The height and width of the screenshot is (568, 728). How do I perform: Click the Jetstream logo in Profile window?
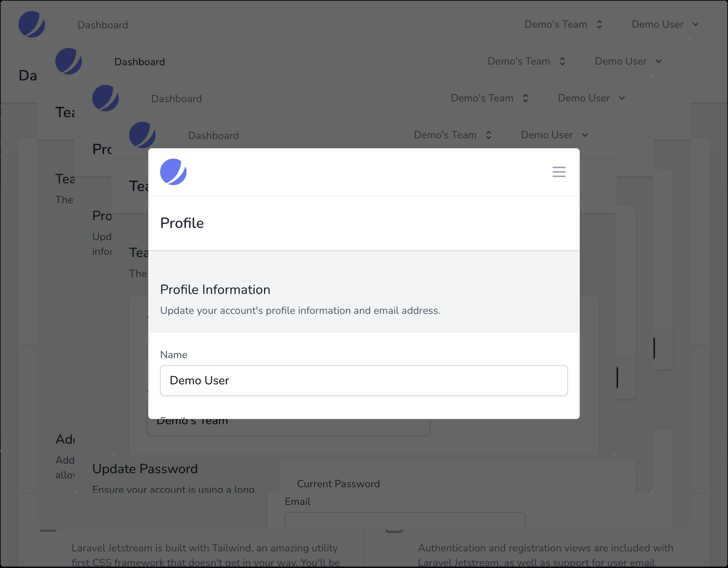[173, 172]
